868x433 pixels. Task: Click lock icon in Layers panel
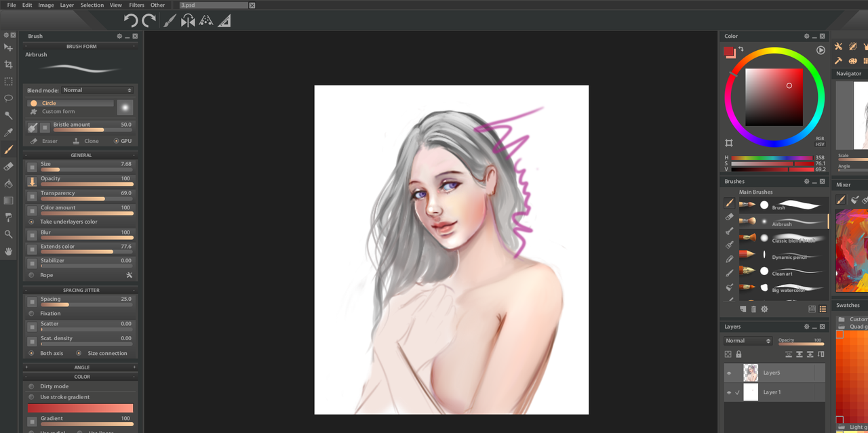[738, 354]
